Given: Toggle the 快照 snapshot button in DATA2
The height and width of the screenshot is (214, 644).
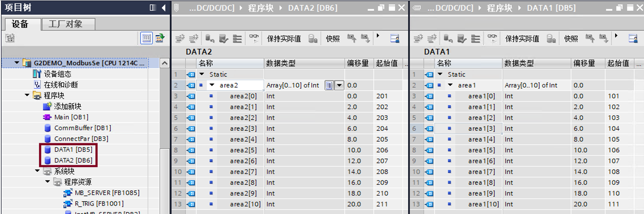Looking at the screenshot, I should tap(333, 39).
